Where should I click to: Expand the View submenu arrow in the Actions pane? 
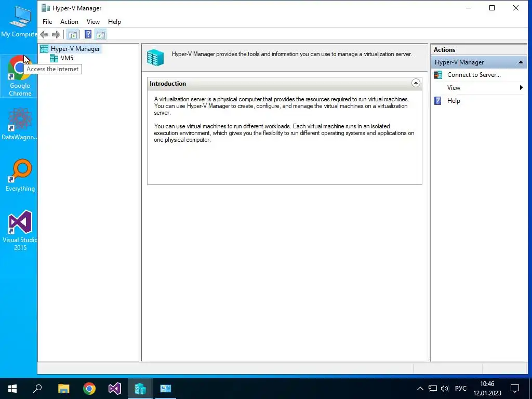click(x=521, y=88)
